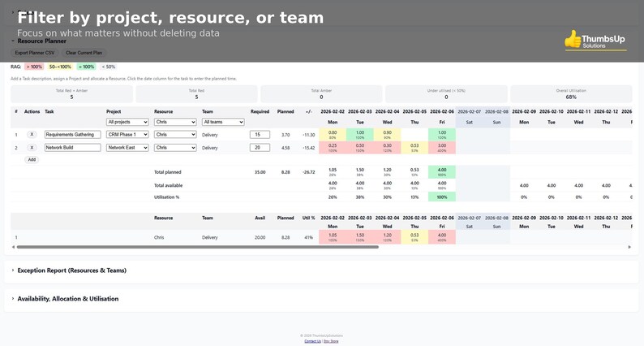Click Chris's Friday 4.00 red summary cell

coord(442,237)
